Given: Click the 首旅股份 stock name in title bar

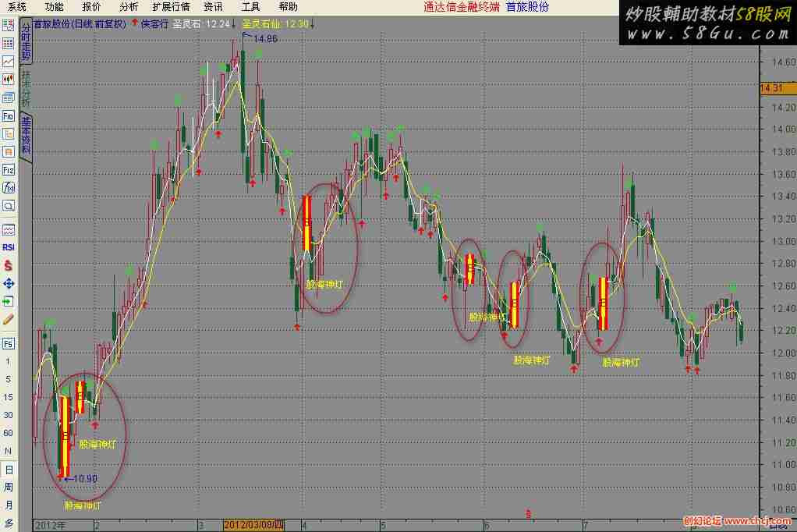Looking at the screenshot, I should pyautogui.click(x=527, y=7).
